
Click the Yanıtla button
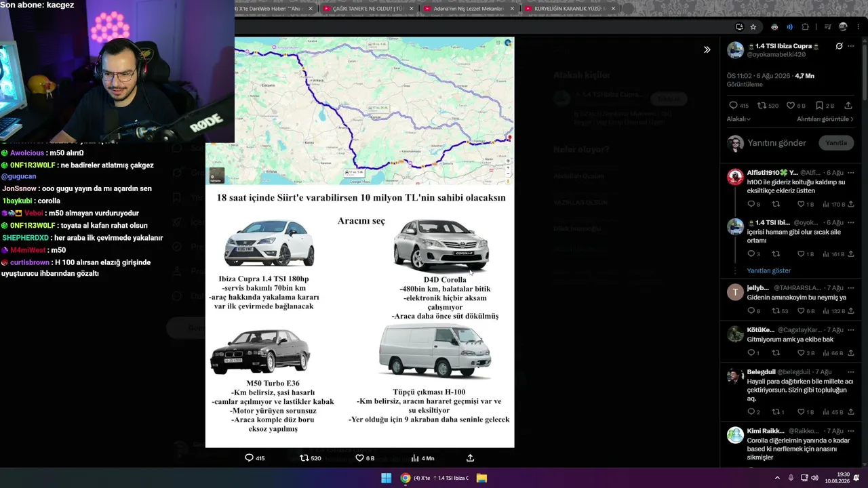point(836,143)
